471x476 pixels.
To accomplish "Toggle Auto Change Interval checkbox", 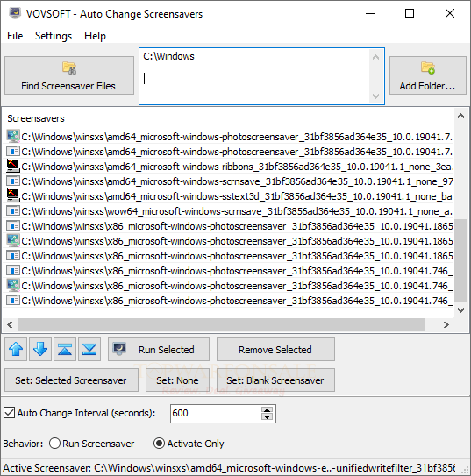I will click(x=9, y=413).
